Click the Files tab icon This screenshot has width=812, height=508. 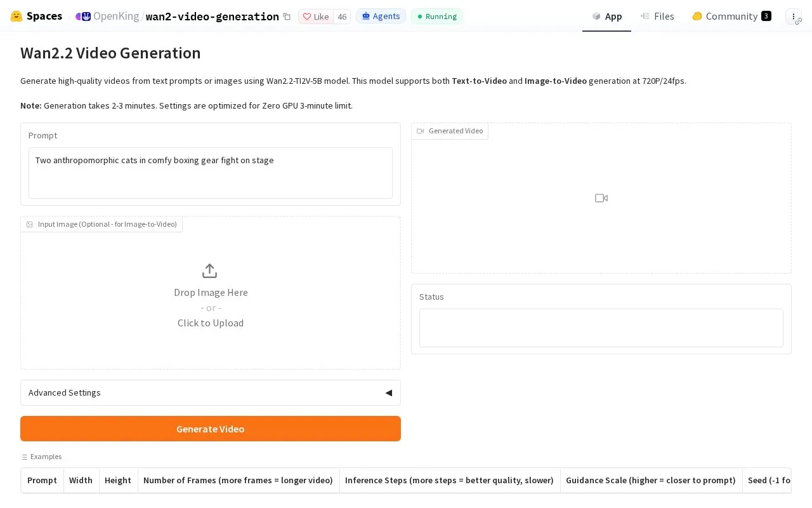coord(645,16)
